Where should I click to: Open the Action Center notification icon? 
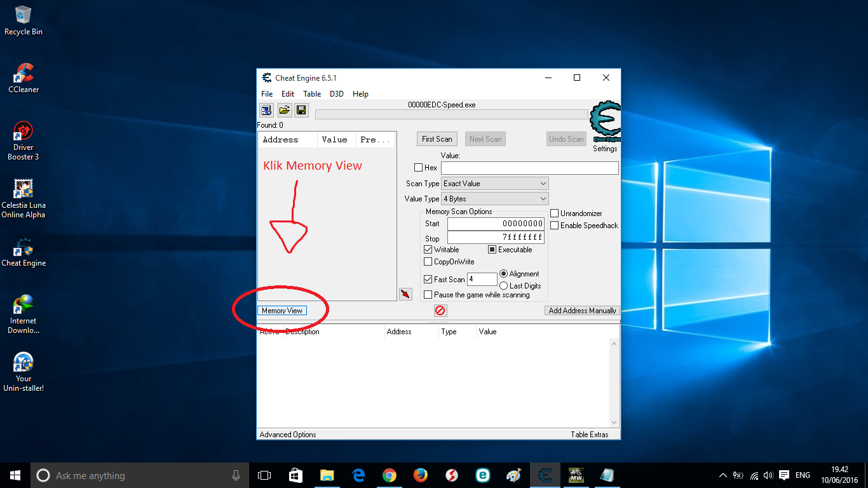point(784,475)
